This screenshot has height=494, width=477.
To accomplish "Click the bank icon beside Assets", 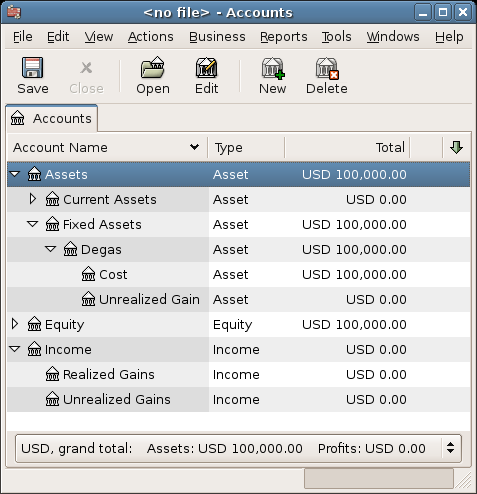I will pyautogui.click(x=34, y=174).
